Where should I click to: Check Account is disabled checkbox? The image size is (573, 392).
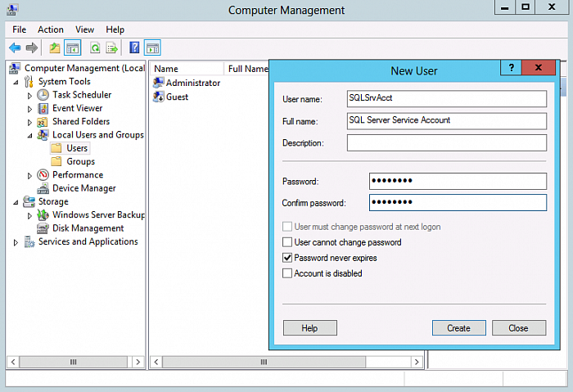287,273
